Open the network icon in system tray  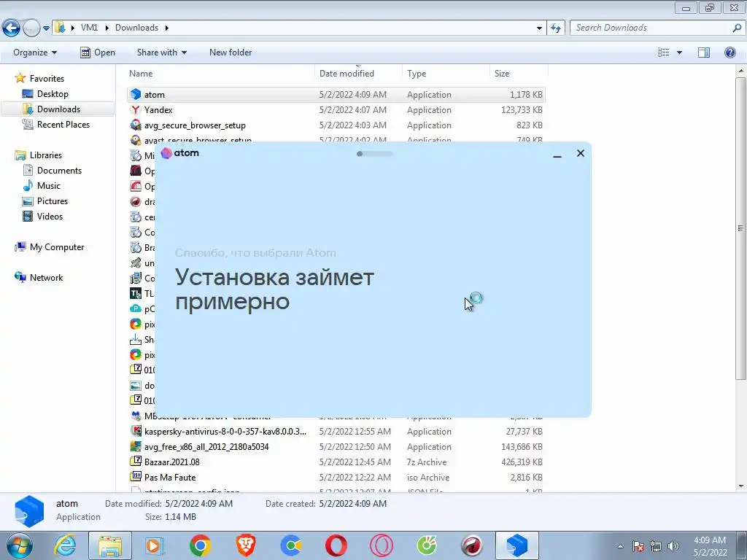coord(656,546)
